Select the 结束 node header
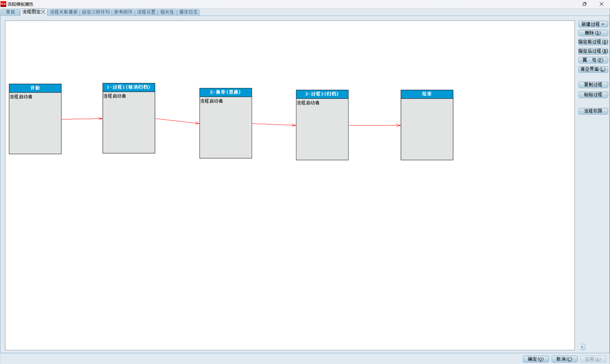The height and width of the screenshot is (364, 610). tap(427, 94)
